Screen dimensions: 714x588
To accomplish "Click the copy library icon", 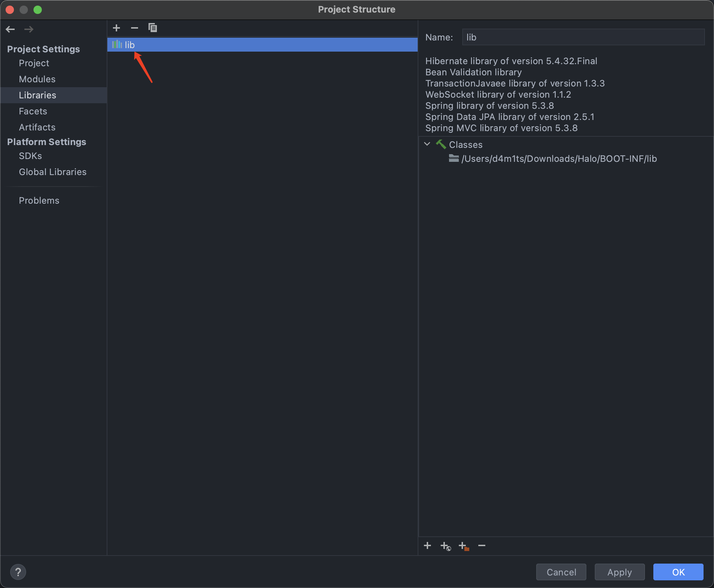I will click(153, 28).
